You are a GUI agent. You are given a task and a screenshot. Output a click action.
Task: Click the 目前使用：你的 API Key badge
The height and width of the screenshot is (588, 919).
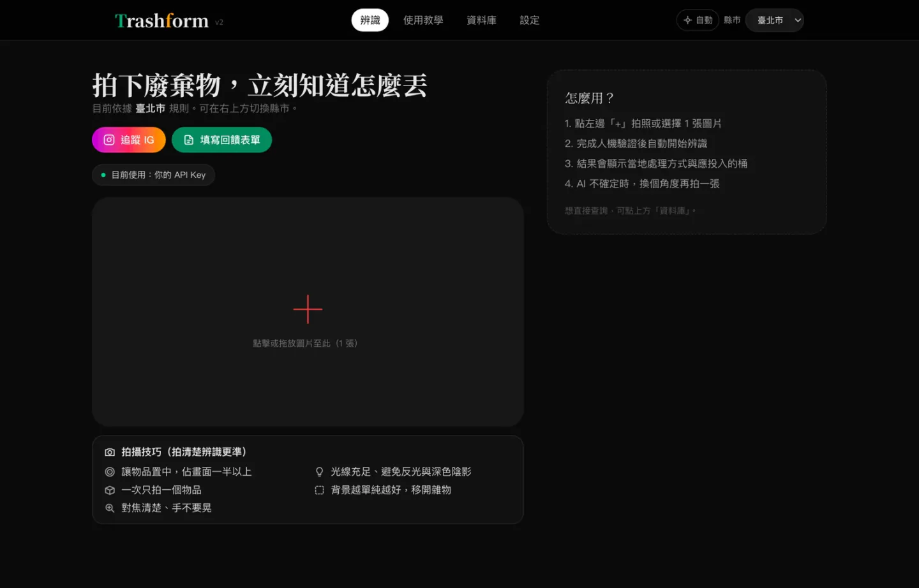point(153,175)
